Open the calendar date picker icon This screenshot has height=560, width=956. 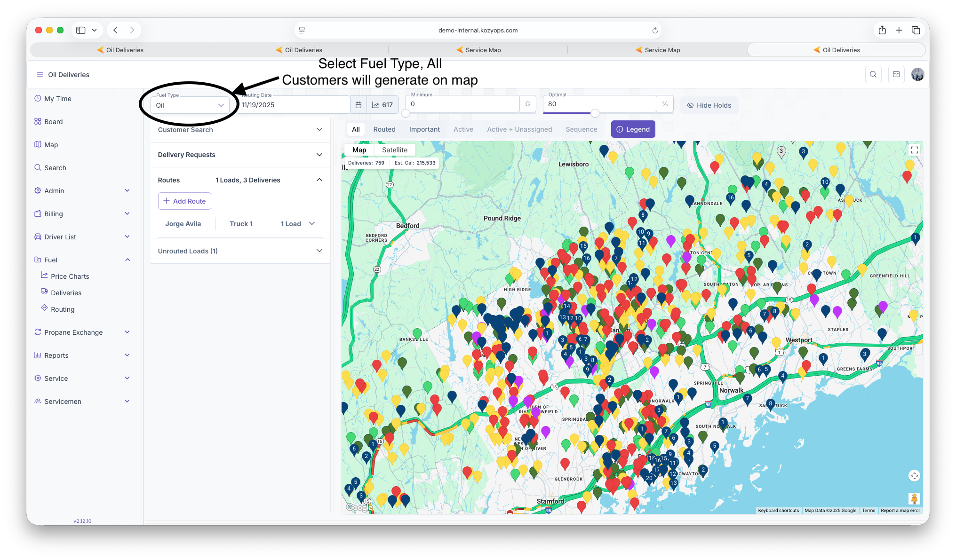point(358,105)
